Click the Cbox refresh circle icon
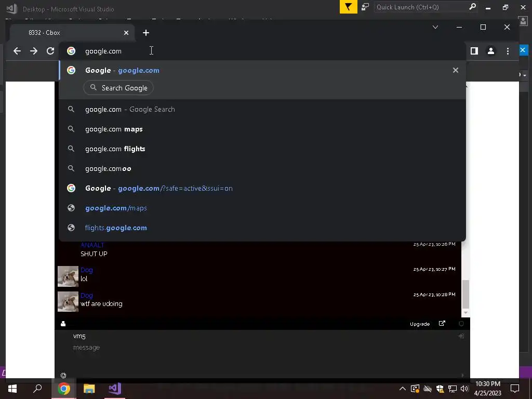 click(x=461, y=324)
